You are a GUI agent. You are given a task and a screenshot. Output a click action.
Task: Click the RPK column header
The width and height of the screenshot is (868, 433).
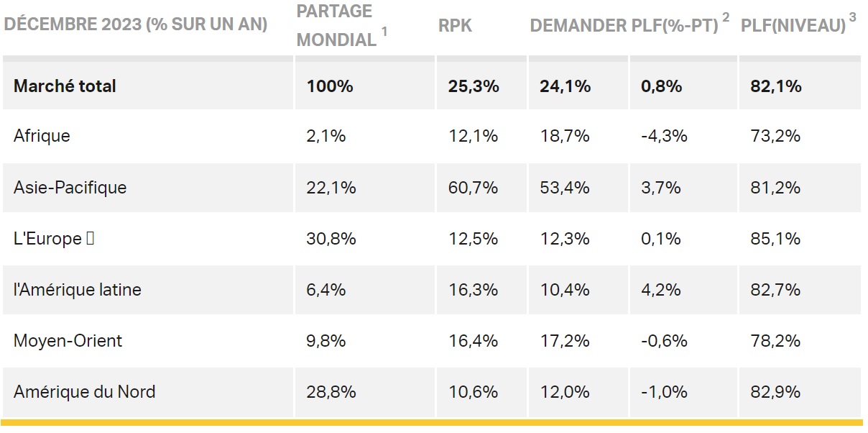(455, 25)
